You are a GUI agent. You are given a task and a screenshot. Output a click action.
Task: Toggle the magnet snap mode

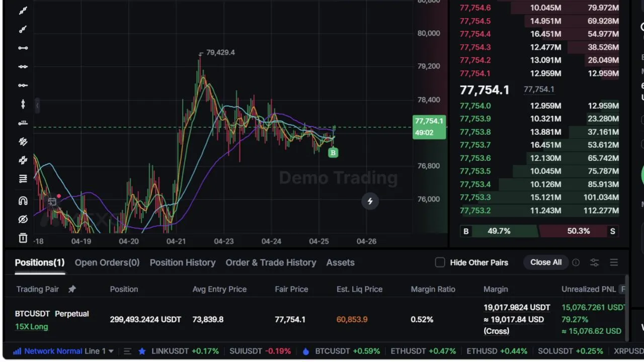[x=23, y=201]
